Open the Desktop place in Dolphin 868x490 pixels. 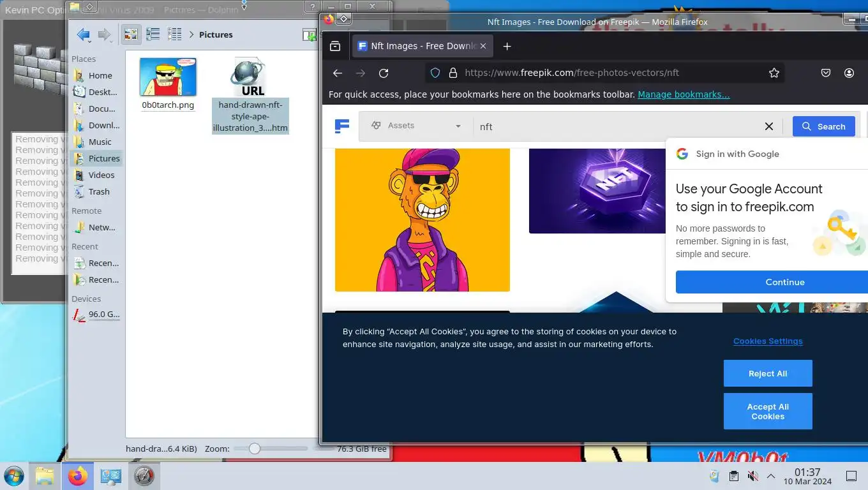click(x=96, y=92)
